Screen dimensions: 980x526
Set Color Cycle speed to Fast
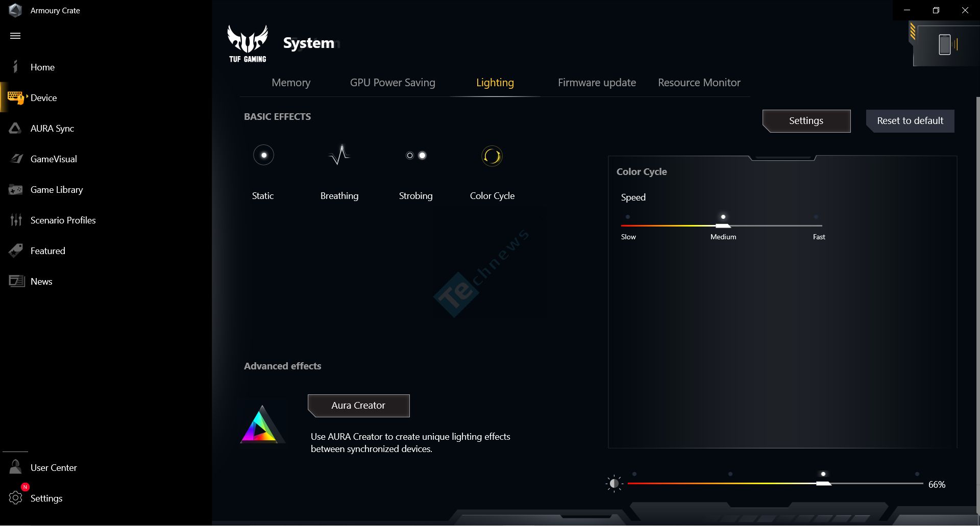click(816, 217)
